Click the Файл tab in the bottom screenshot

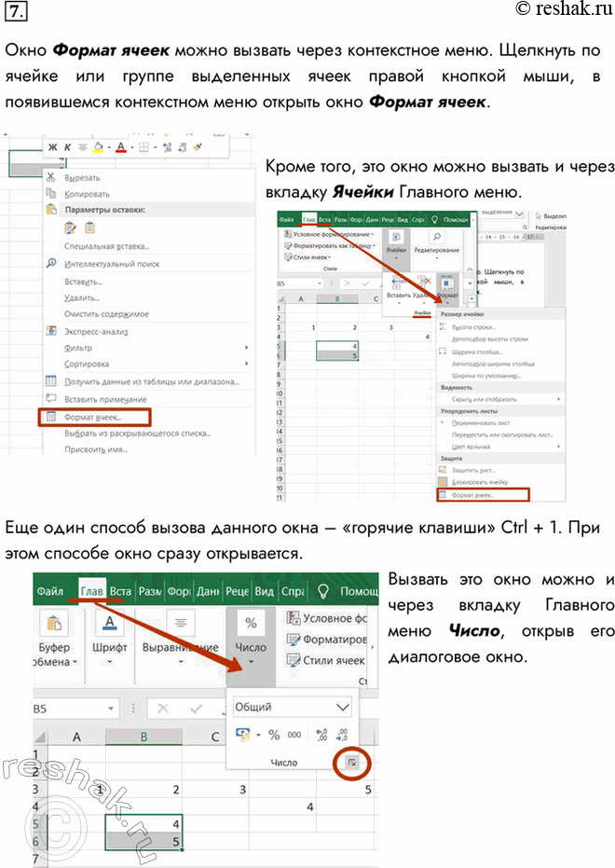click(x=50, y=592)
